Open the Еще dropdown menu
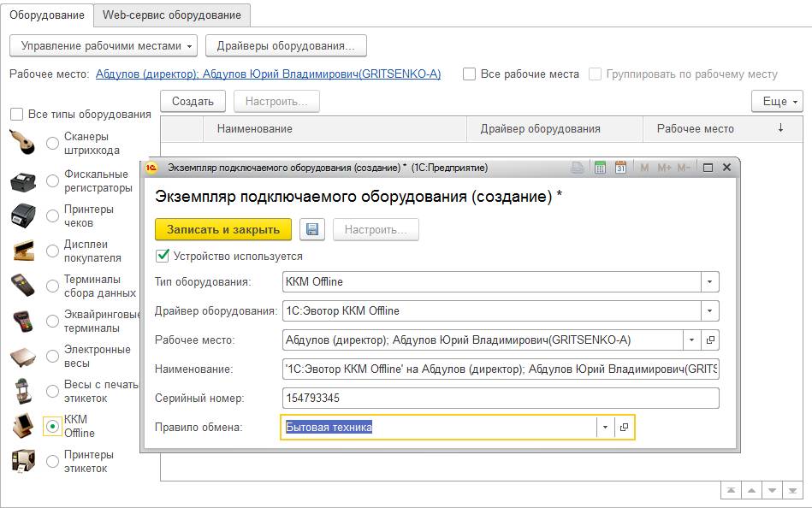This screenshot has height=508, width=812. click(x=777, y=101)
